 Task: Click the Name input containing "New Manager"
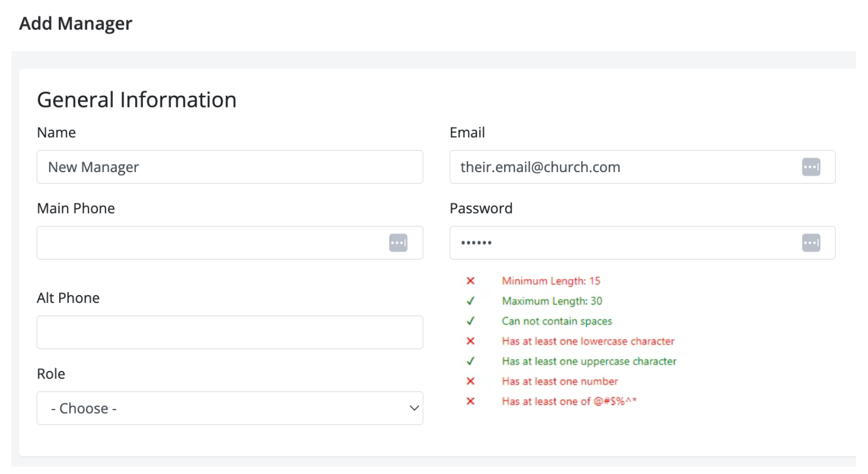(x=230, y=167)
